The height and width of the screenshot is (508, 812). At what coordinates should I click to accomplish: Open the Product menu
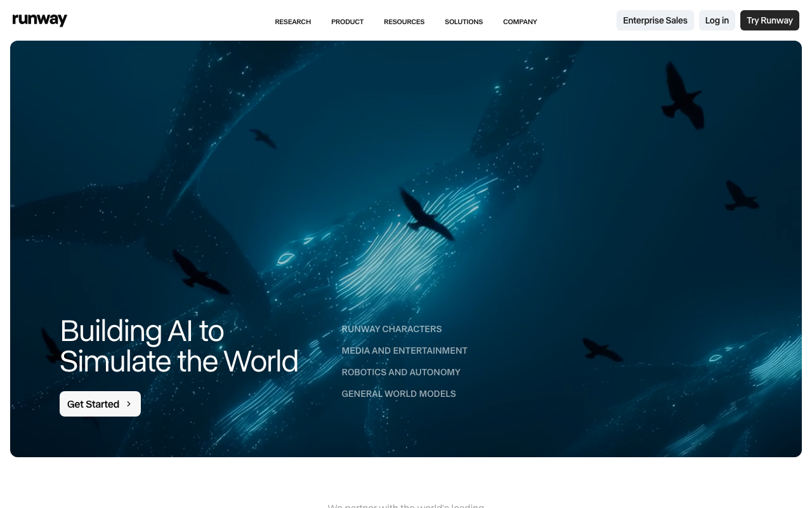pyautogui.click(x=348, y=22)
